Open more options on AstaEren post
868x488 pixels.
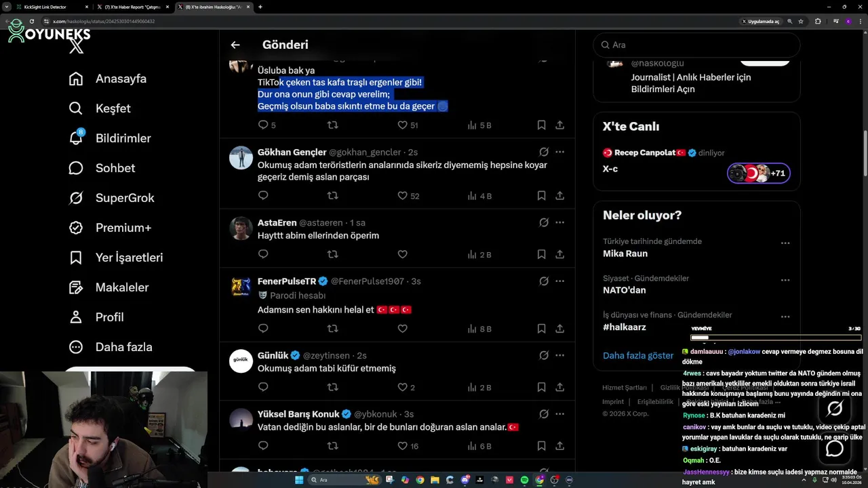coord(560,222)
